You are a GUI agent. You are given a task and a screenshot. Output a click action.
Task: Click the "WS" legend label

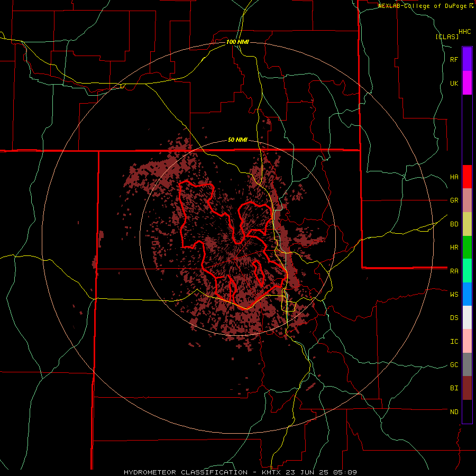pos(454,295)
